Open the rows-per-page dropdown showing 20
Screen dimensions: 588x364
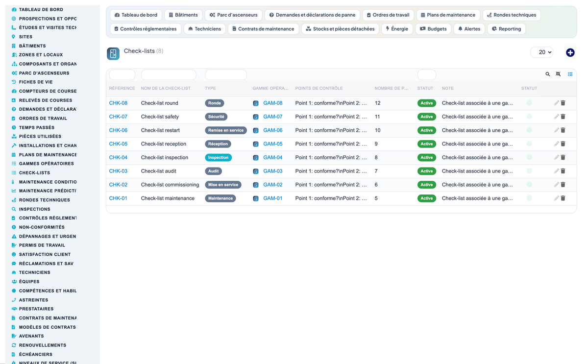click(x=542, y=52)
